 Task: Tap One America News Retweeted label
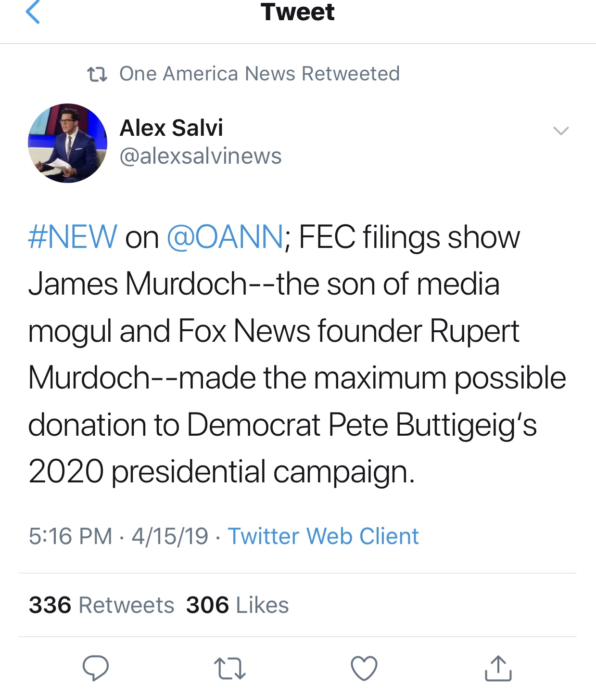[x=260, y=74]
